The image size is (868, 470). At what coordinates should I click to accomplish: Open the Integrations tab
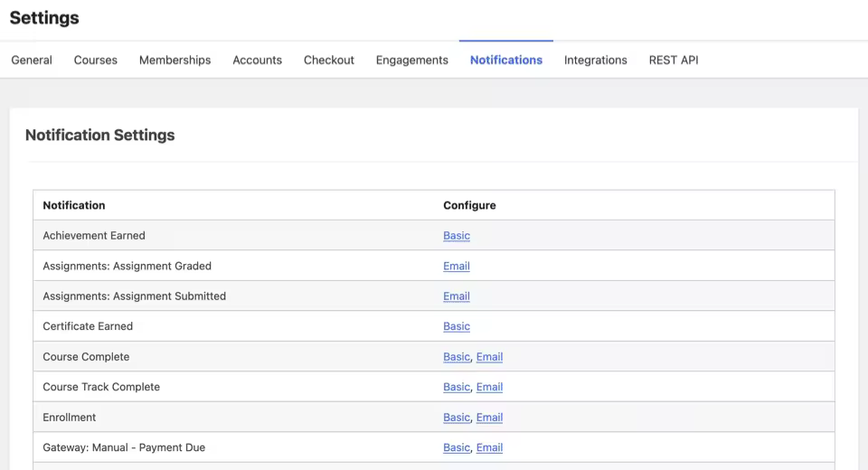[596, 60]
